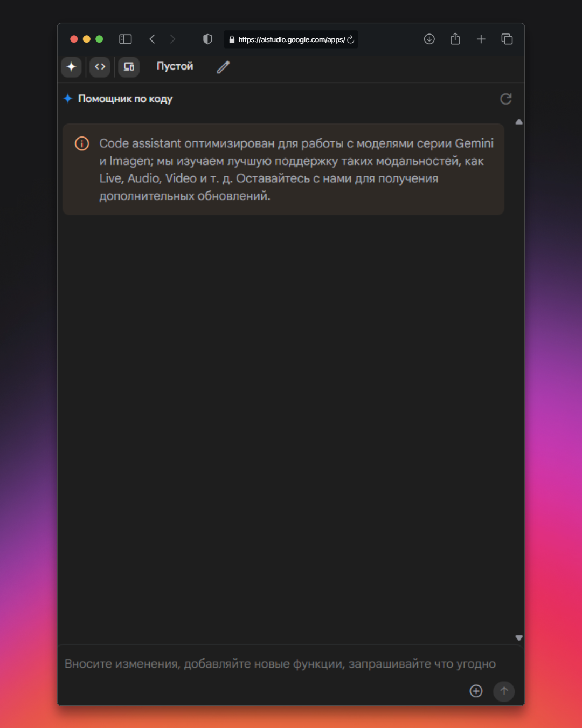
Task: Reload the page from the address bar
Action: (x=351, y=39)
